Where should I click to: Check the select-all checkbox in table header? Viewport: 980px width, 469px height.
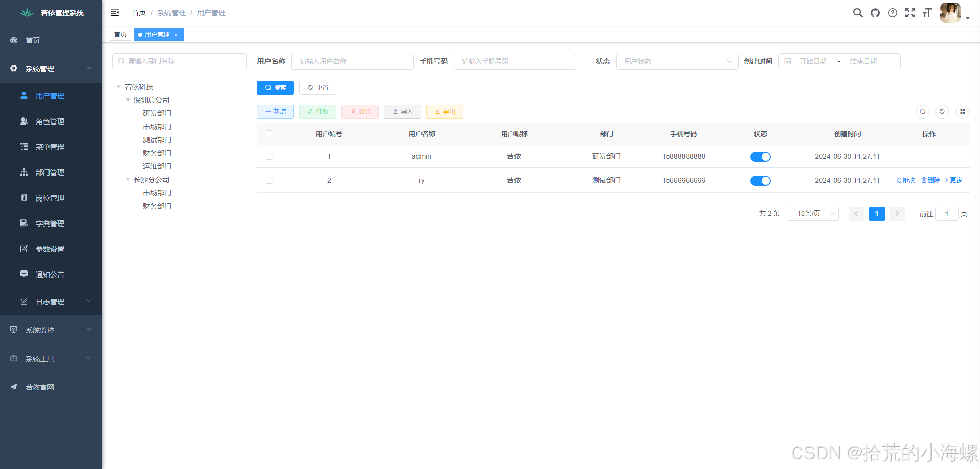click(x=269, y=134)
